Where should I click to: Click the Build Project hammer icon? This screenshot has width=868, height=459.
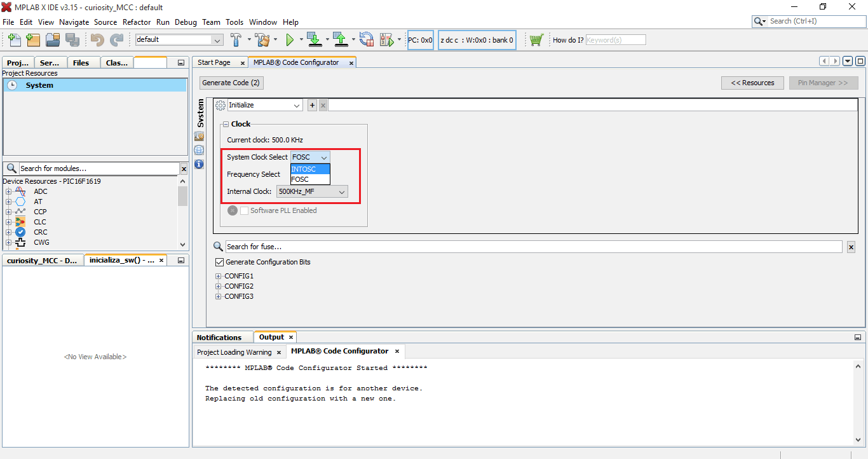(236, 39)
